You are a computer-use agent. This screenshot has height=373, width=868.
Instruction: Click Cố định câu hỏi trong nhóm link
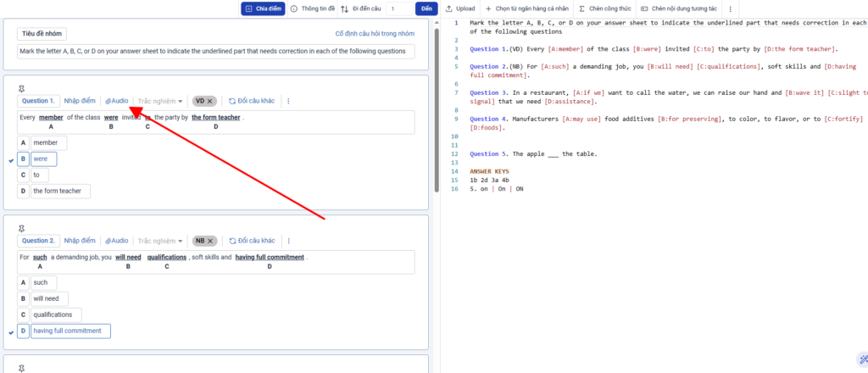pyautogui.click(x=375, y=34)
